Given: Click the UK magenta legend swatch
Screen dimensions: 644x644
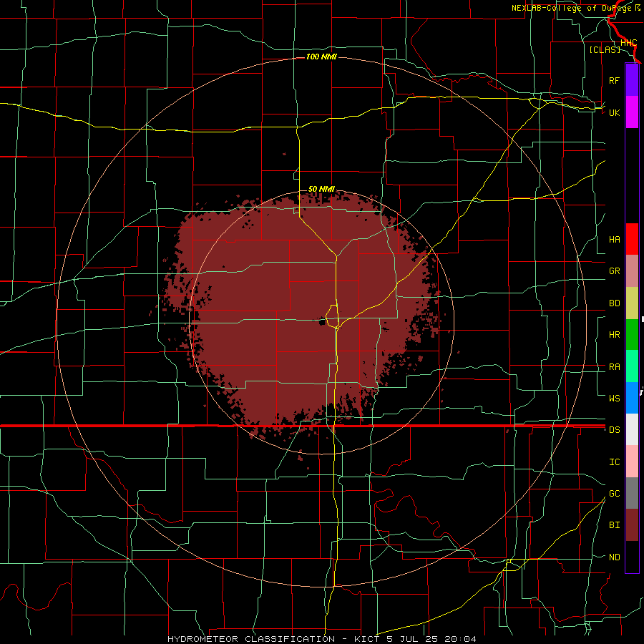Looking at the screenshot, I should [632, 112].
